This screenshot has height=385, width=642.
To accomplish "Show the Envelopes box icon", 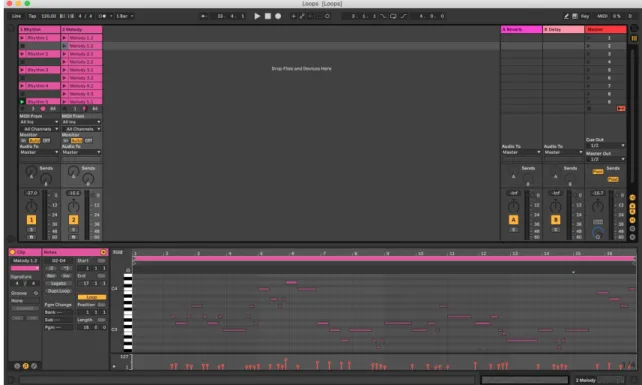I will 34,366.
